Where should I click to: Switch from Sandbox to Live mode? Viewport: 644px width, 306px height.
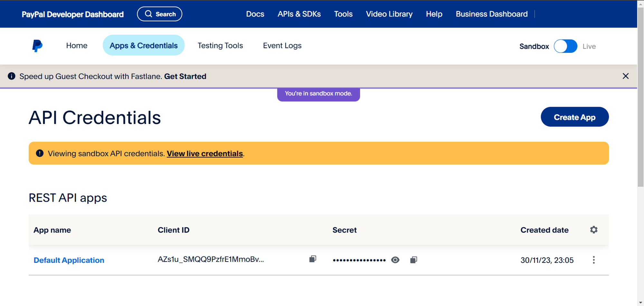[565, 46]
